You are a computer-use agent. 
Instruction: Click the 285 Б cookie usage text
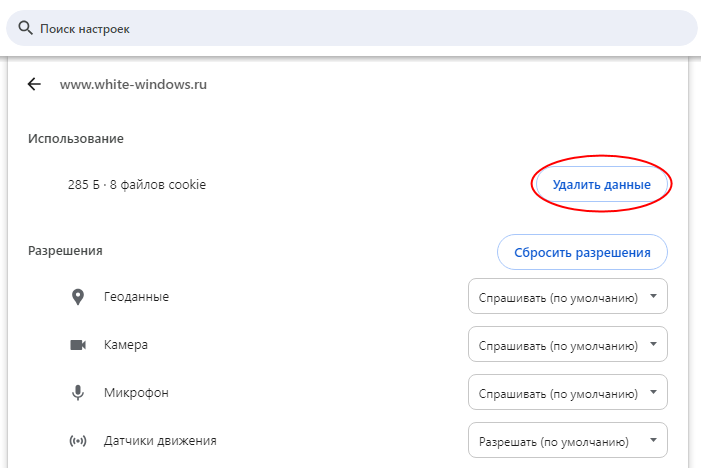[136, 185]
